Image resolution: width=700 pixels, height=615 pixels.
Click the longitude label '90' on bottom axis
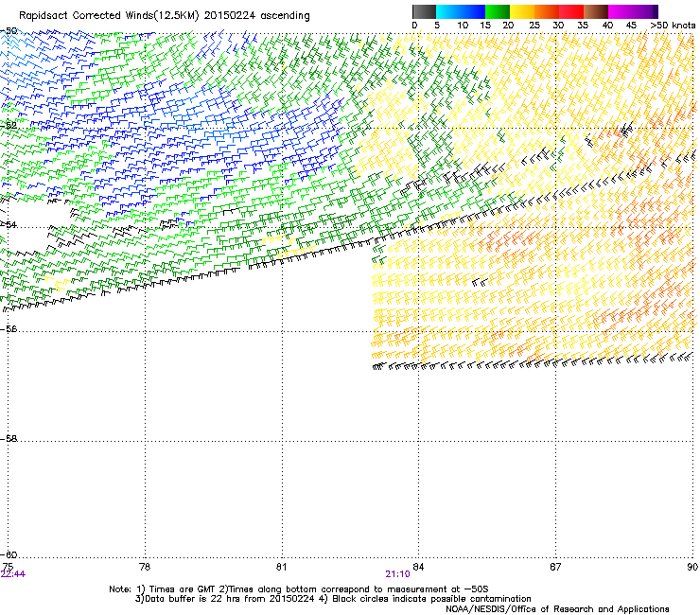click(692, 567)
